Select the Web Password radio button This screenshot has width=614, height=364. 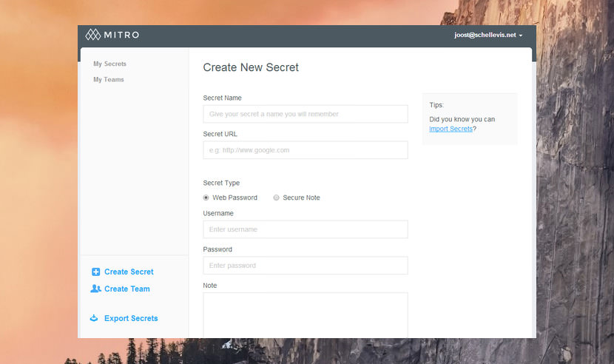pos(206,198)
